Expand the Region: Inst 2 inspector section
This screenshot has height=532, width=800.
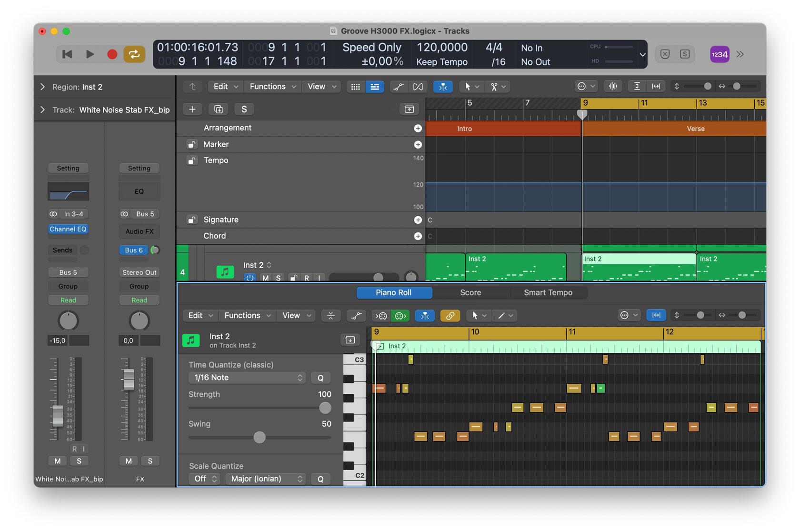(x=43, y=87)
